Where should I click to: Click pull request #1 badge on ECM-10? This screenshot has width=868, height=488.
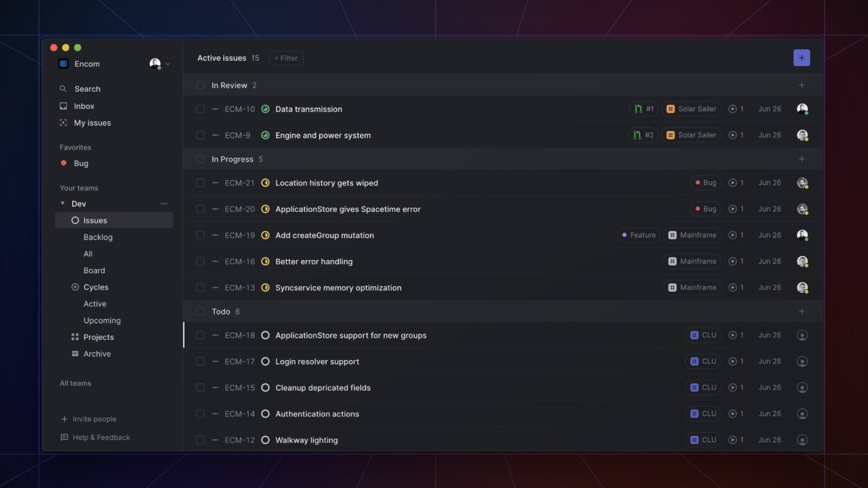click(x=644, y=109)
